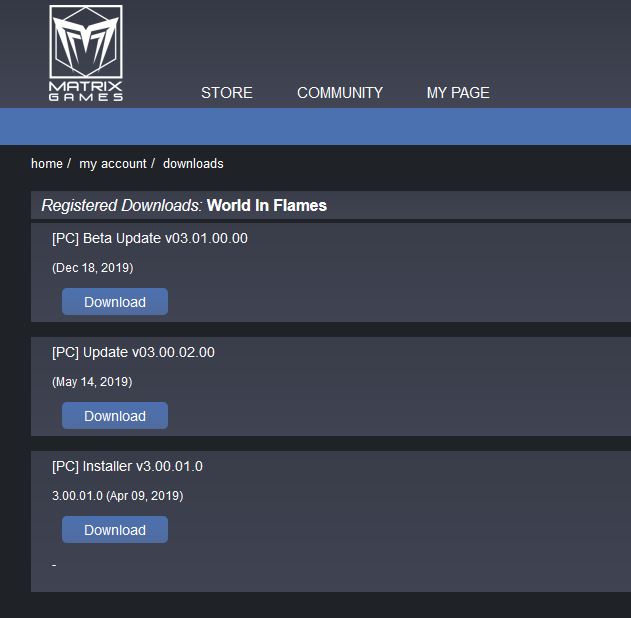Click the World In Flames heading
Screen dimensions: 631x618
pos(266,206)
